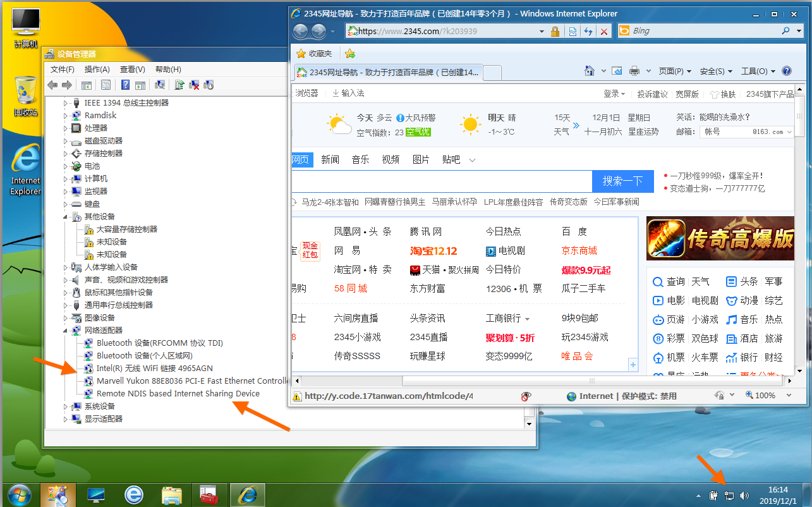Collapse the 网络适配器 tree node
The width and height of the screenshot is (812, 507).
click(65, 330)
